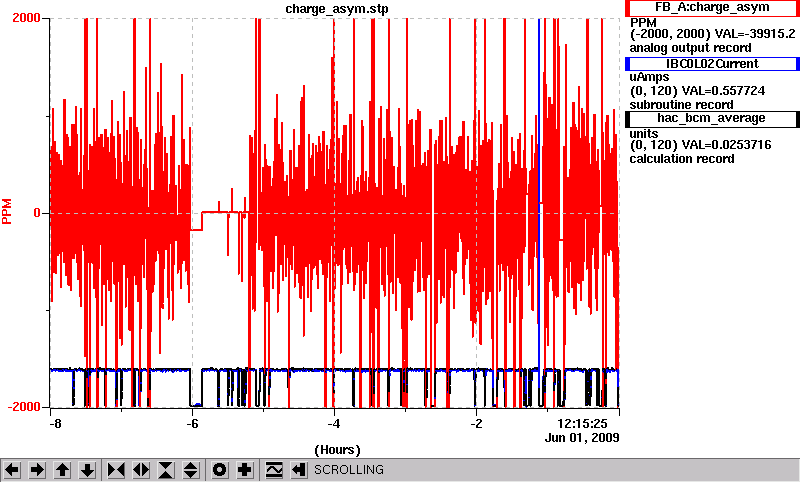Click the -2 hours x-axis label
The image size is (800, 482).
(x=476, y=424)
